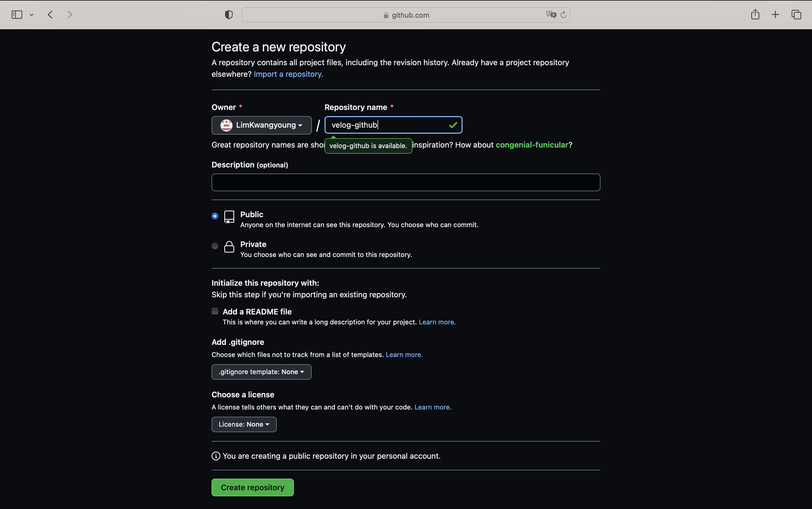Screen dimensions: 812x509
Task: Open the Safari sidebar panel
Action: pyautogui.click(x=16, y=14)
